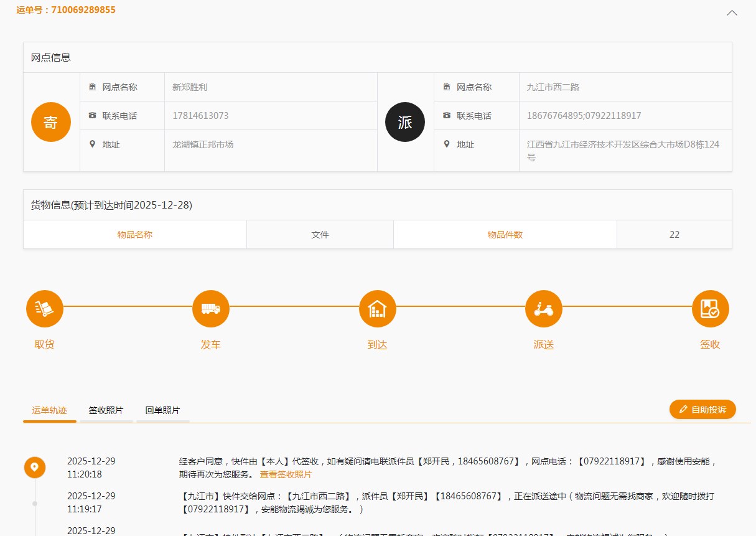Click the 自助投诉 complaint button
The image size is (756, 536).
click(702, 410)
